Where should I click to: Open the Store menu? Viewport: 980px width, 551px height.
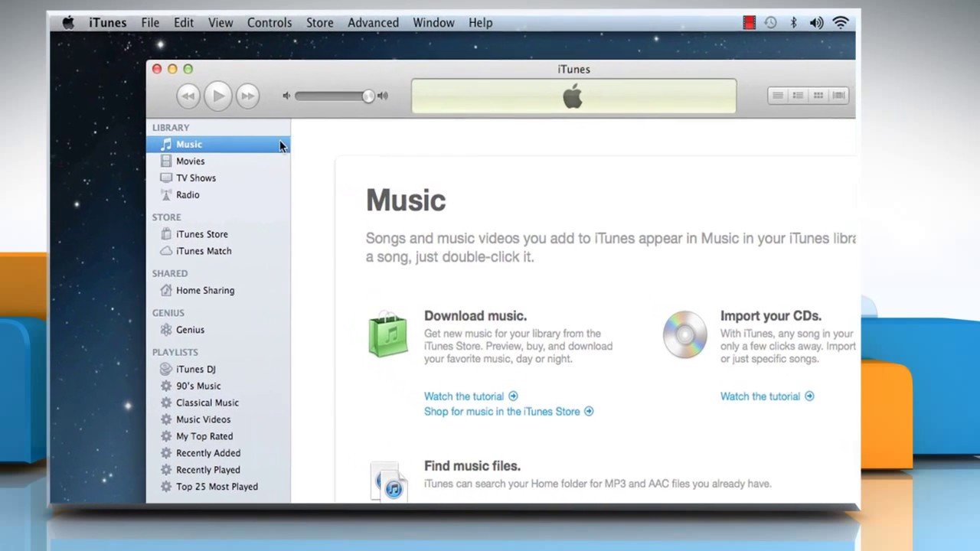point(320,23)
